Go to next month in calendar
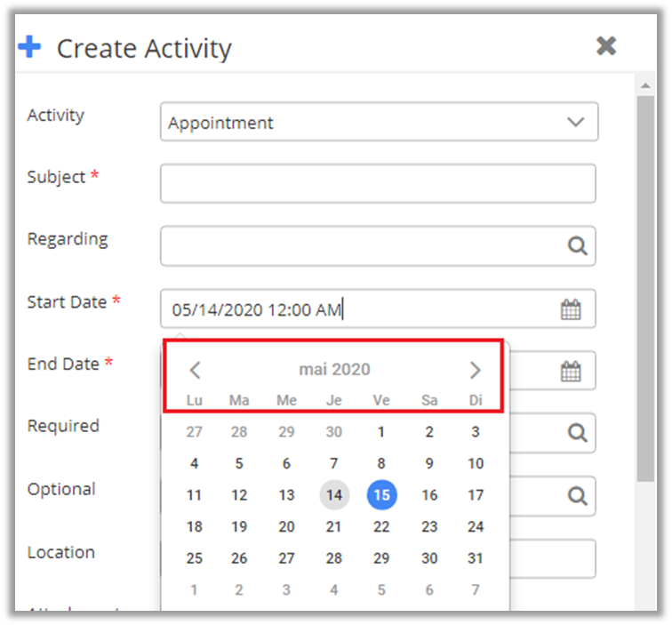 (x=476, y=370)
